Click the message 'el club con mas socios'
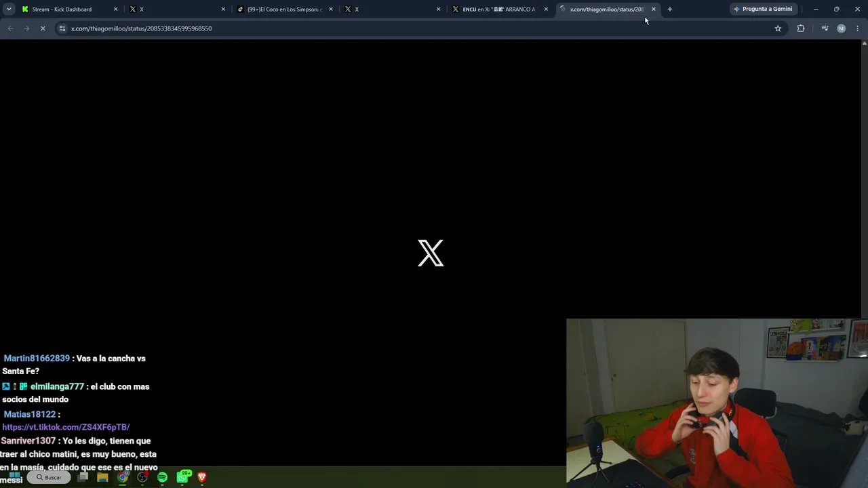This screenshot has width=868, height=488. [x=76, y=393]
